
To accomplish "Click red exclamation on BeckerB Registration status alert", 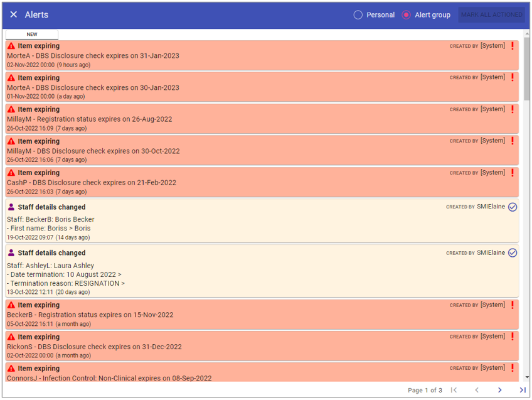I will coord(513,305).
